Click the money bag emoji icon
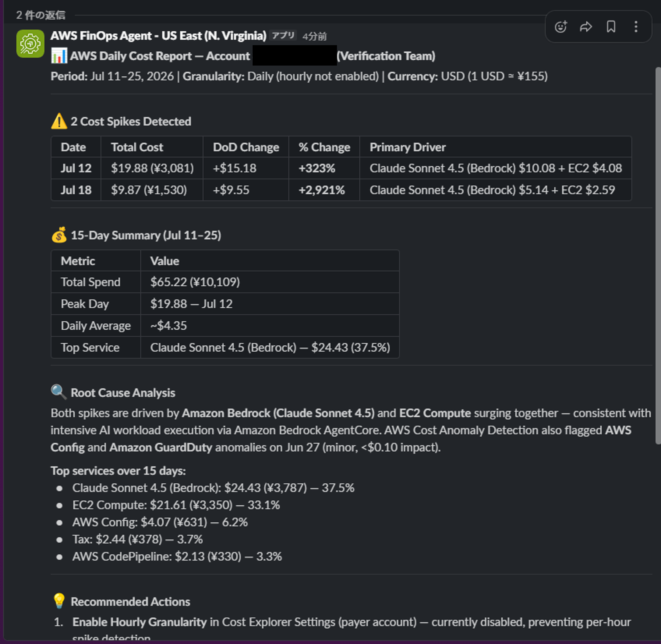The width and height of the screenshot is (661, 644). coord(59,235)
